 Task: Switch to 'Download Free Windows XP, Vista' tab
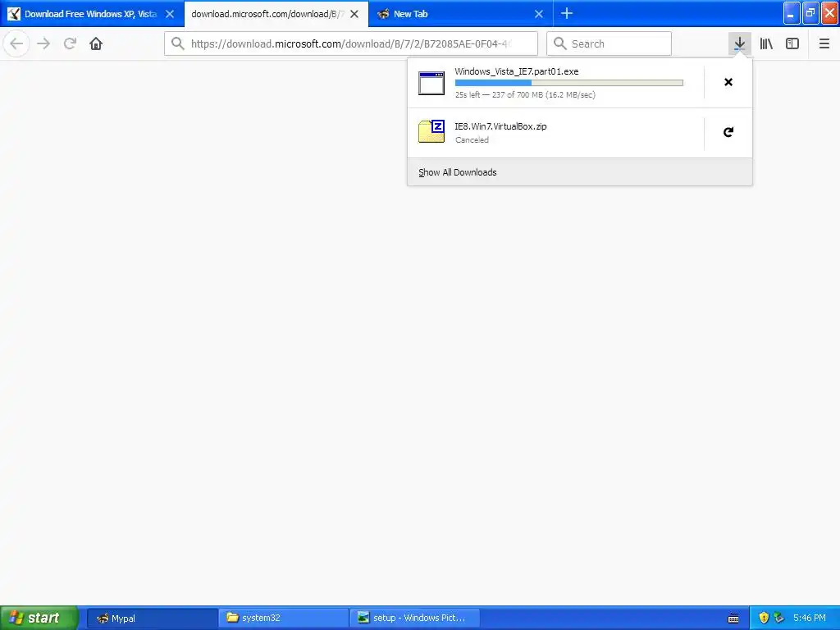[91, 14]
